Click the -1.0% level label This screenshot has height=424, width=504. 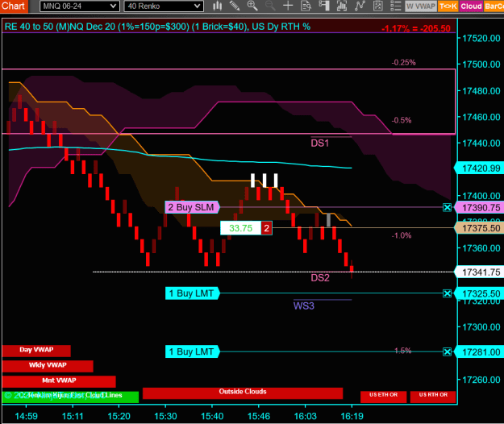(x=402, y=235)
